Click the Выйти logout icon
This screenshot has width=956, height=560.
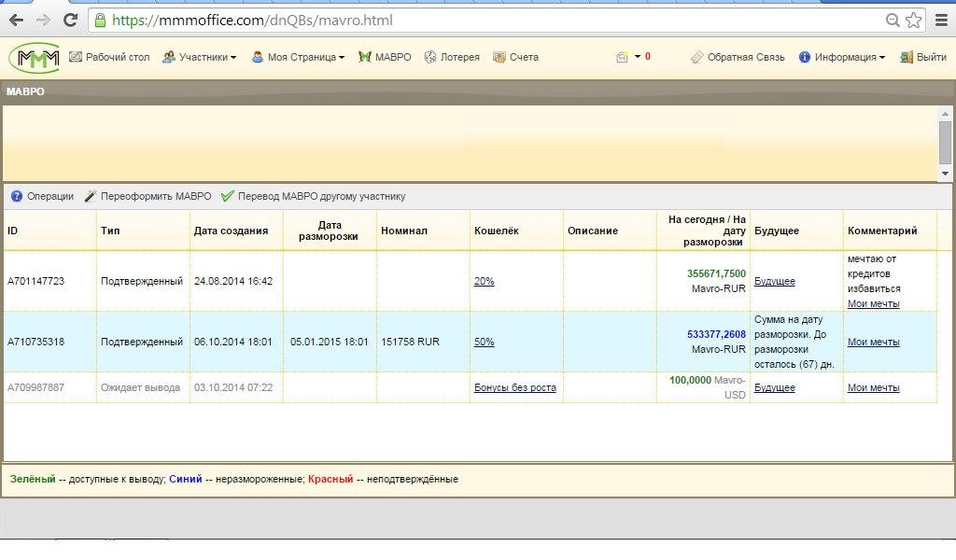pyautogui.click(x=907, y=57)
